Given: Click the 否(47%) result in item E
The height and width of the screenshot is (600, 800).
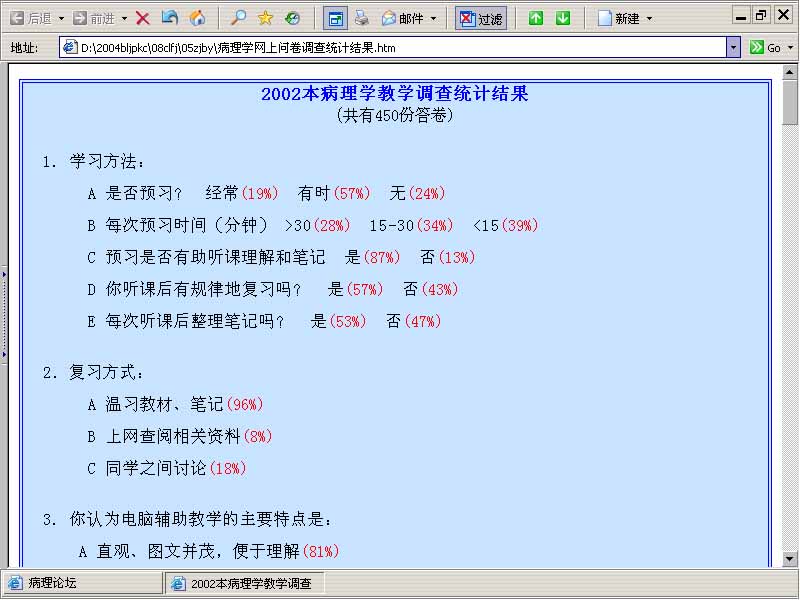Looking at the screenshot, I should 414,321.
